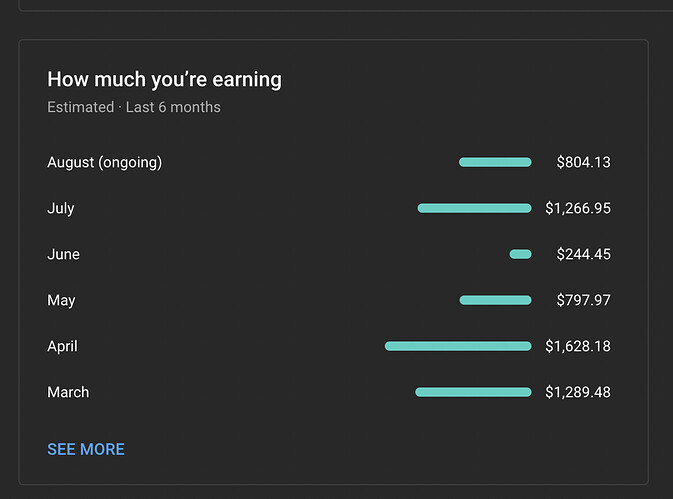
Task: Open the SEE MORE link
Action: pos(86,449)
